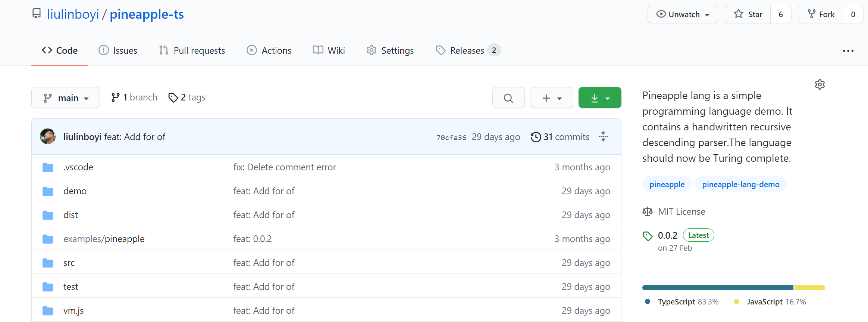Image resolution: width=868 pixels, height=322 pixels.
Task: Click the yellow JavaScript segment of language bar
Action: tap(810, 288)
